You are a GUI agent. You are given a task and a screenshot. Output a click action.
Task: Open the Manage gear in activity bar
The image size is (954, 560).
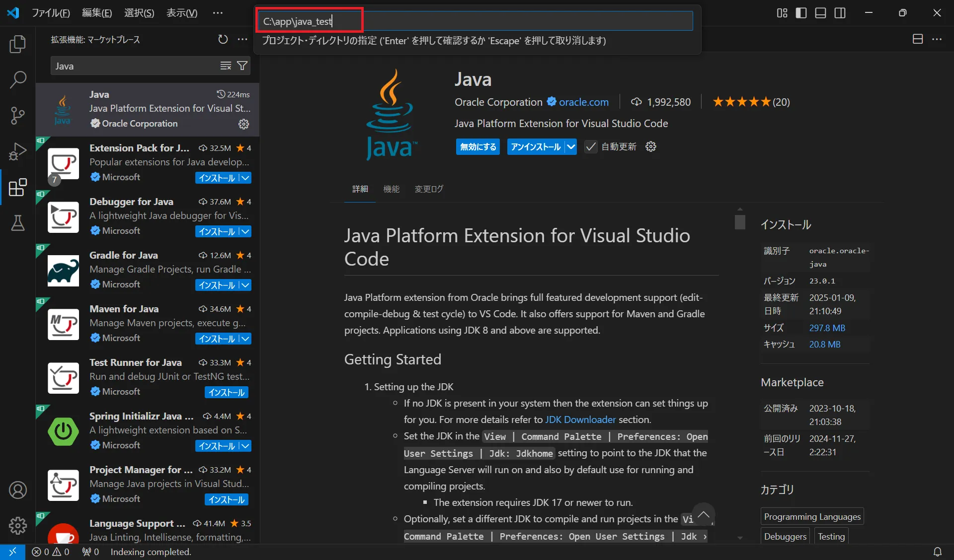[18, 525]
